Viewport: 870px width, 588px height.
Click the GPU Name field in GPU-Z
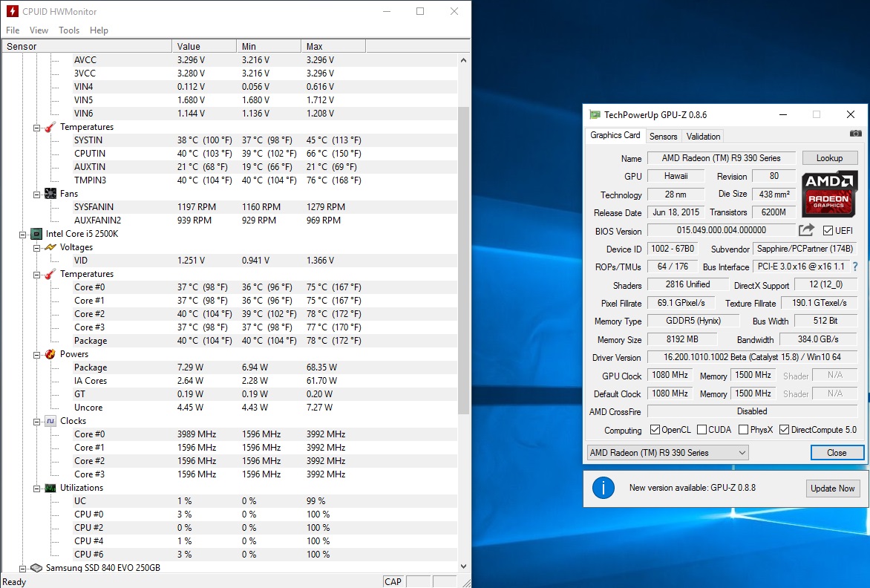[722, 158]
